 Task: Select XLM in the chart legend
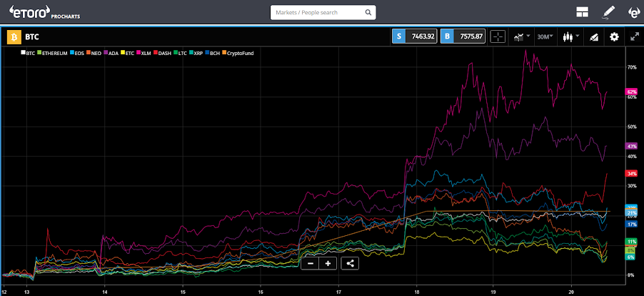point(144,53)
